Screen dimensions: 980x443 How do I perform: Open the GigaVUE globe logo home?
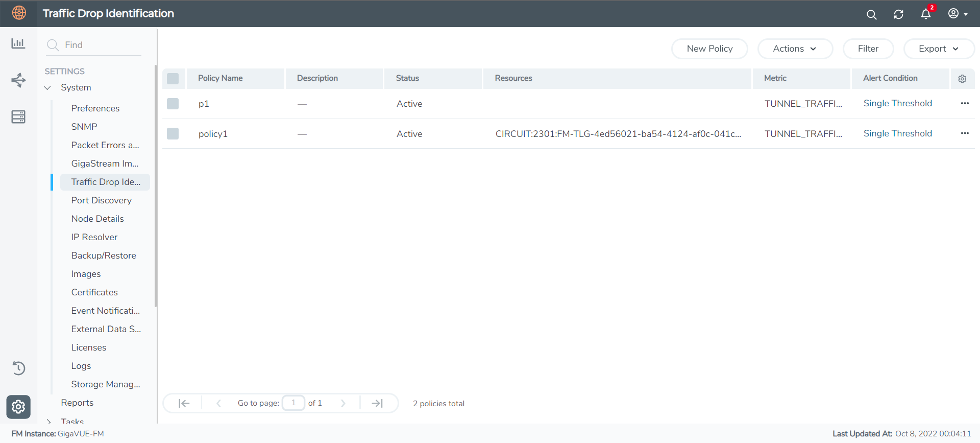coord(19,13)
